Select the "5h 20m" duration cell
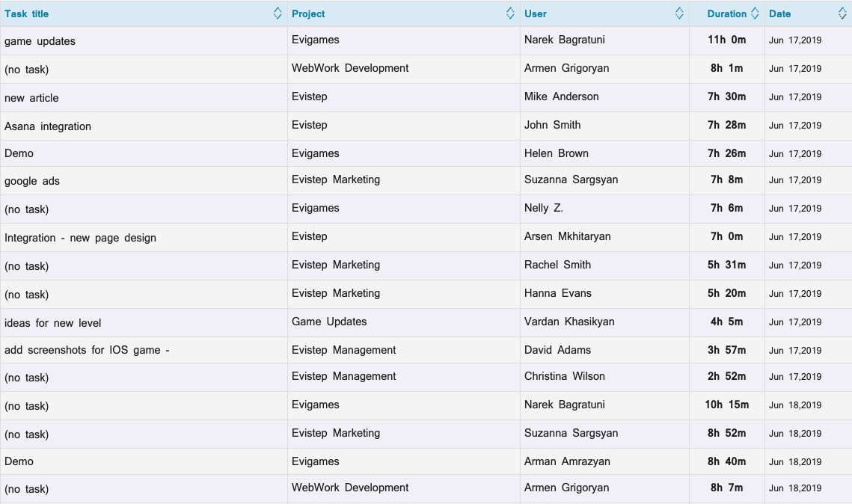Viewport: 852px width, 504px height. (727, 293)
